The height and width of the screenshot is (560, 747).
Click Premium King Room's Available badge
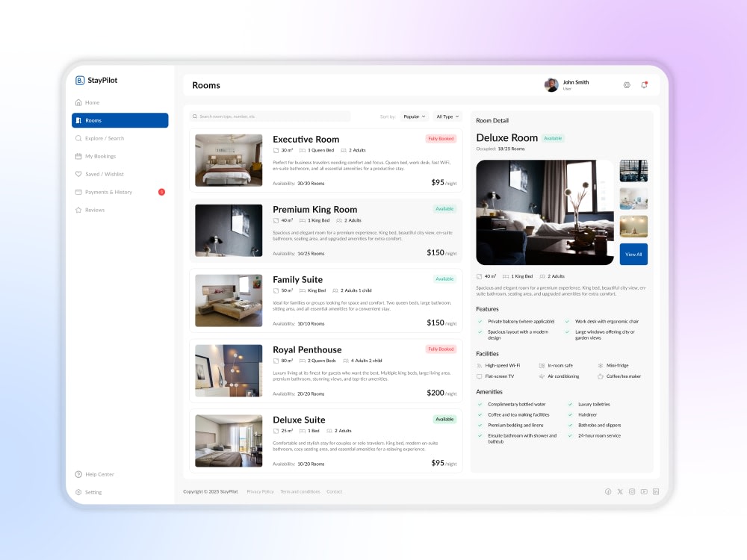pyautogui.click(x=444, y=208)
